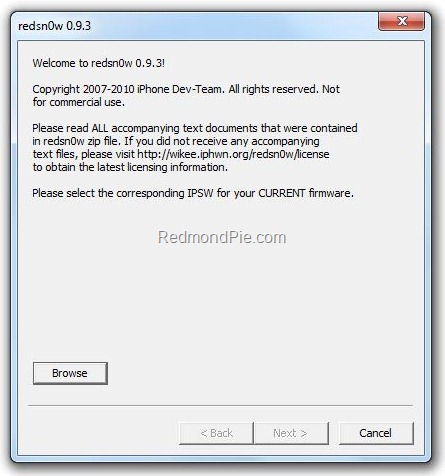Click 'in redsn0w zip file' sentence line
Viewport: 445px width, 476px height.
click(x=176, y=141)
